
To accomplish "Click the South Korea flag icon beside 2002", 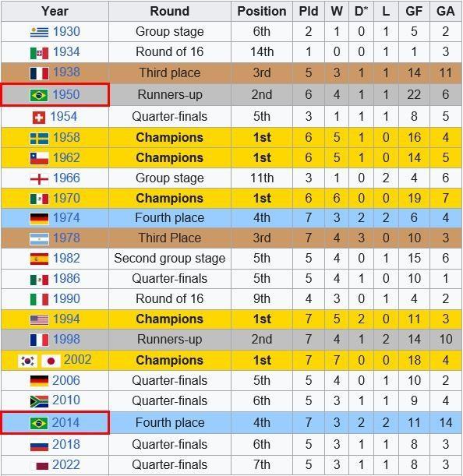I will [x=27, y=361].
